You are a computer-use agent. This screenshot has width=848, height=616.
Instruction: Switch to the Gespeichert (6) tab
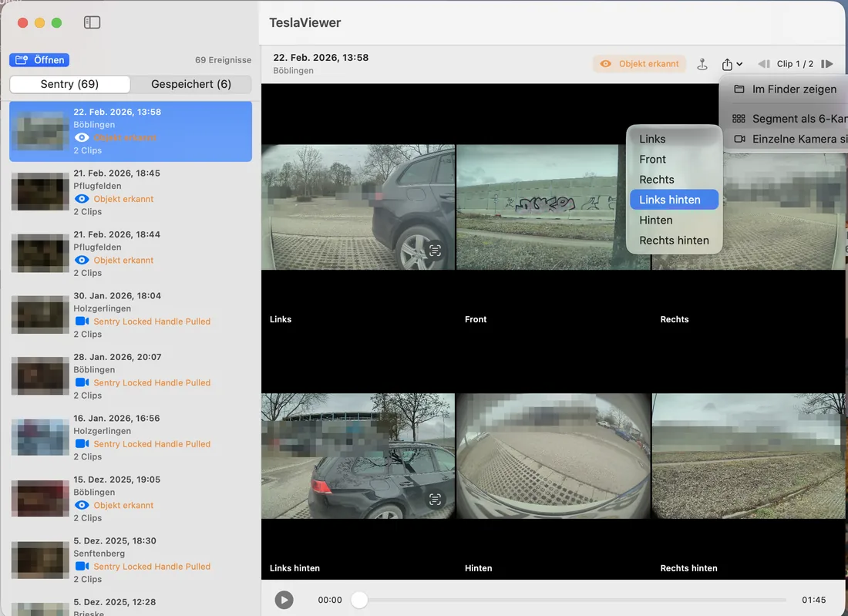[191, 84]
